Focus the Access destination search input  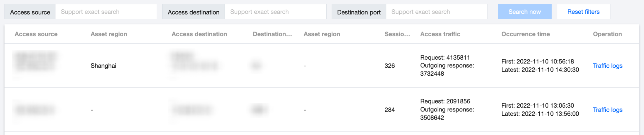[275, 12]
